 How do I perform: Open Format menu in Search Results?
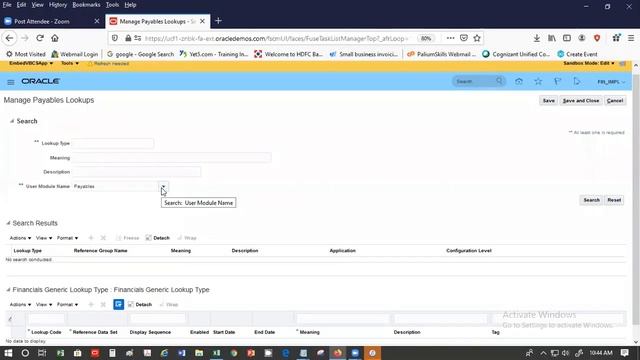point(67,238)
